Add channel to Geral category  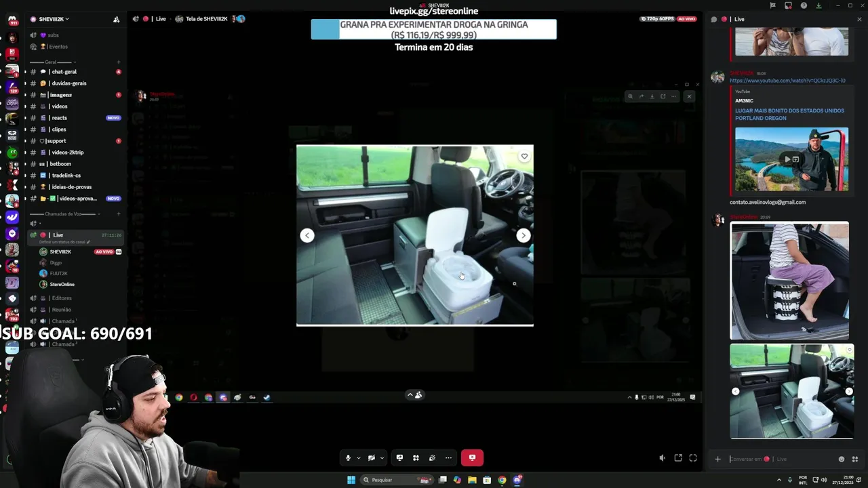point(119,62)
